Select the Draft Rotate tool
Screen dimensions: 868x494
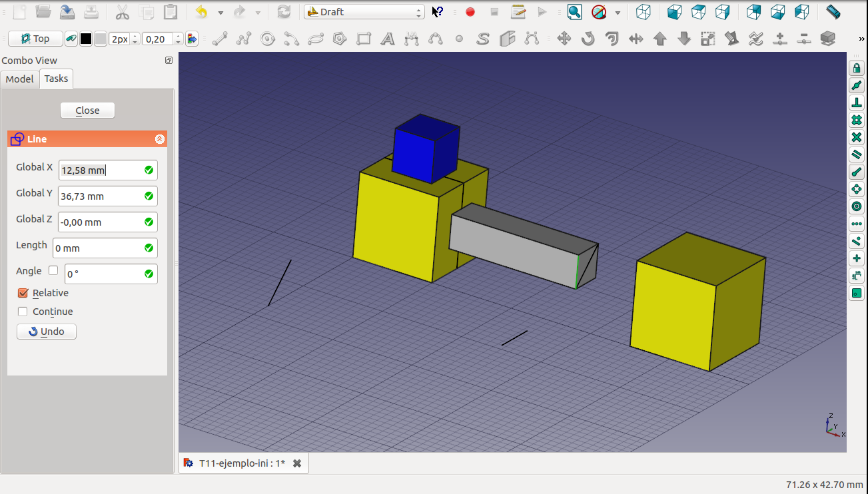588,39
